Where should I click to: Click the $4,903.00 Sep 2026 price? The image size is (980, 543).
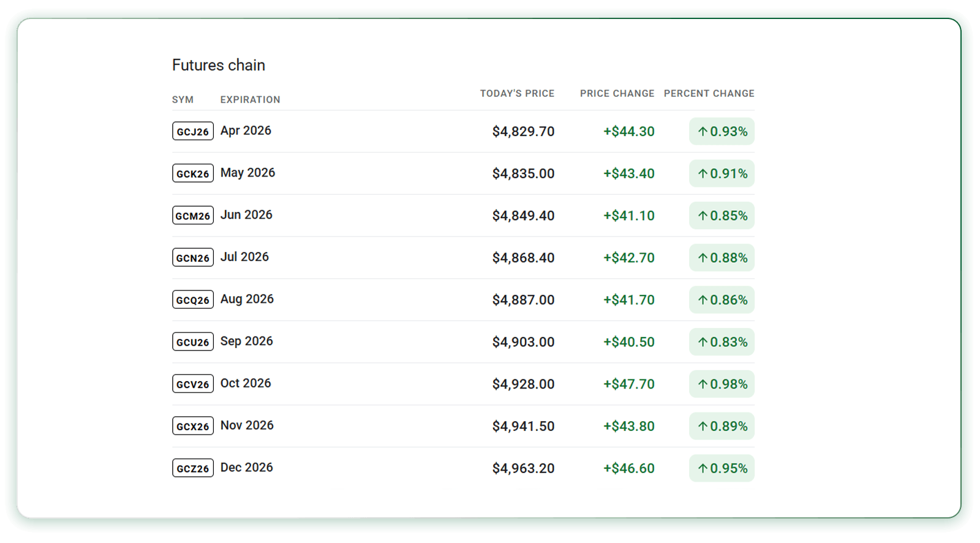(x=523, y=342)
